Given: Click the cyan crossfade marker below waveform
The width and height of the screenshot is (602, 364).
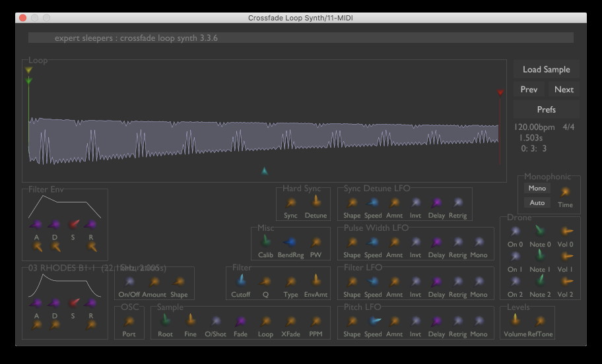Looking at the screenshot, I should pyautogui.click(x=264, y=171).
